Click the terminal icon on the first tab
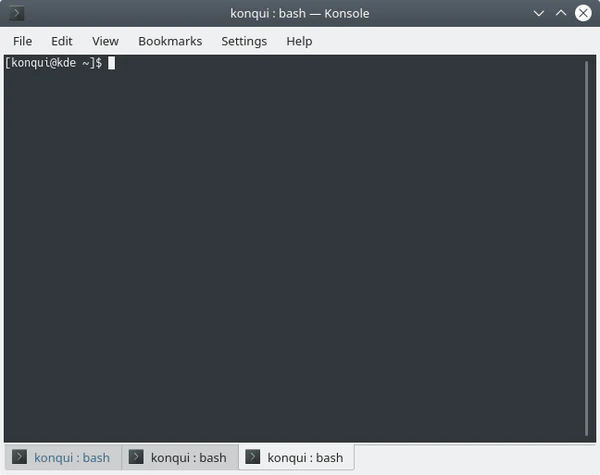Viewport: 600px width, 475px height. click(x=20, y=458)
